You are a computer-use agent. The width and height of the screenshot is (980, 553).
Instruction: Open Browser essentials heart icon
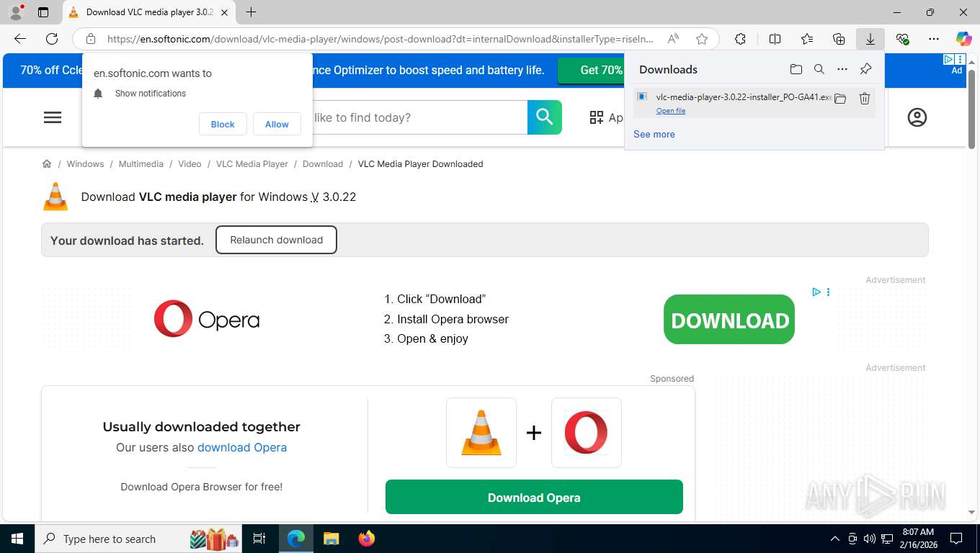pos(902,39)
